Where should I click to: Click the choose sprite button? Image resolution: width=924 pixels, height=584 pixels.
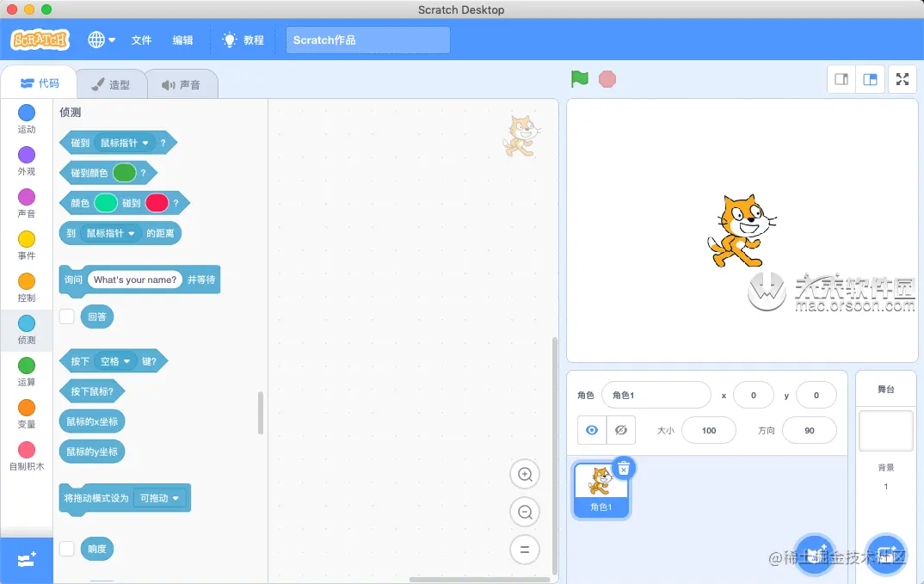pyautogui.click(x=815, y=555)
